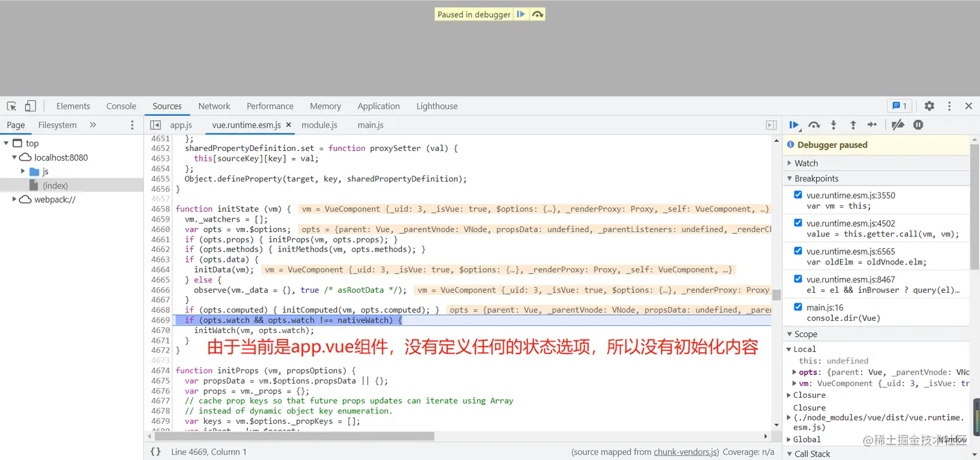
Task: Step over from page overlay button
Action: [537, 14]
